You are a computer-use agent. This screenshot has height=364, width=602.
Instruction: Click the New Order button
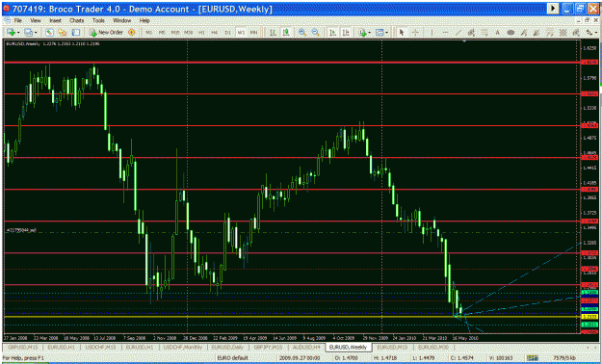point(106,33)
